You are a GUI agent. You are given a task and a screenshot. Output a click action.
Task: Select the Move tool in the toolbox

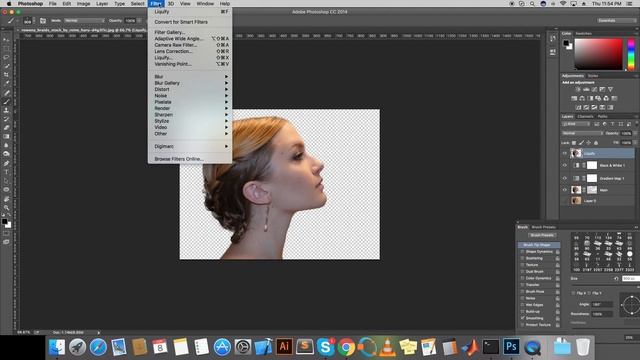(6, 40)
